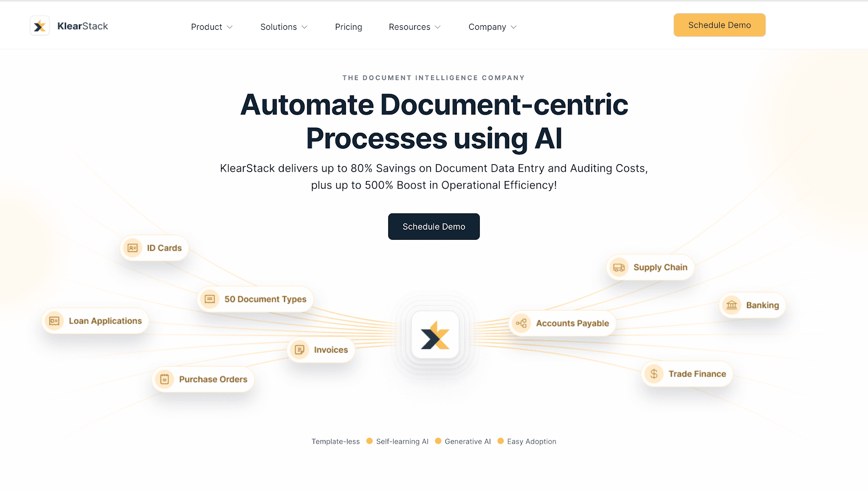Click 'The Document Intelligence Company' tagline

pos(434,78)
